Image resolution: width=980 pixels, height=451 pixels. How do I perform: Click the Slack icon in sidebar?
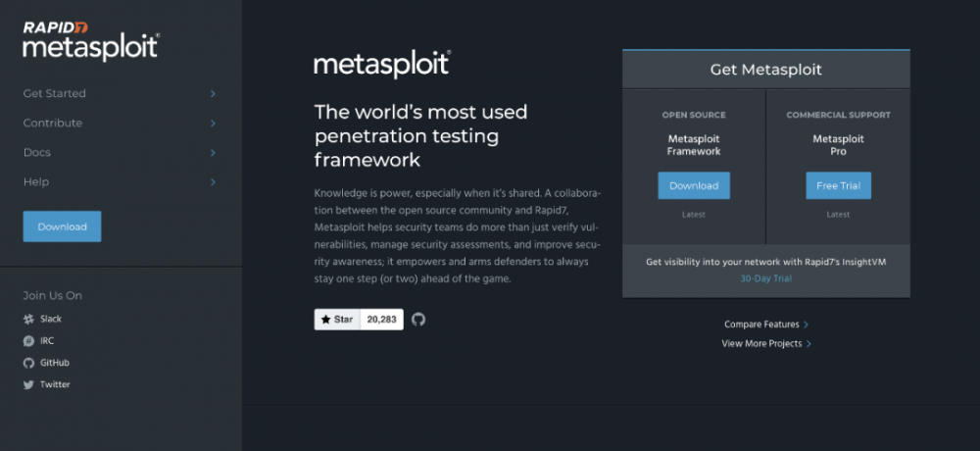(x=28, y=320)
